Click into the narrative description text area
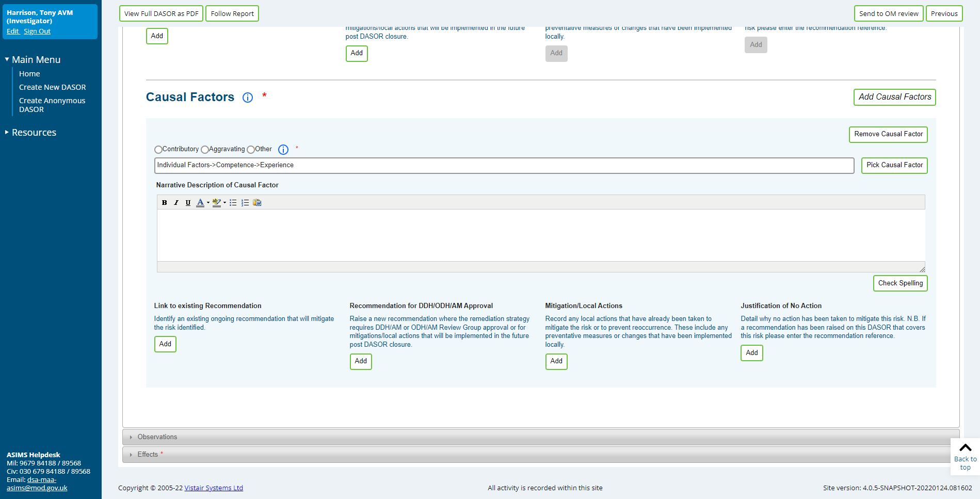This screenshot has height=499, width=980. coord(540,235)
